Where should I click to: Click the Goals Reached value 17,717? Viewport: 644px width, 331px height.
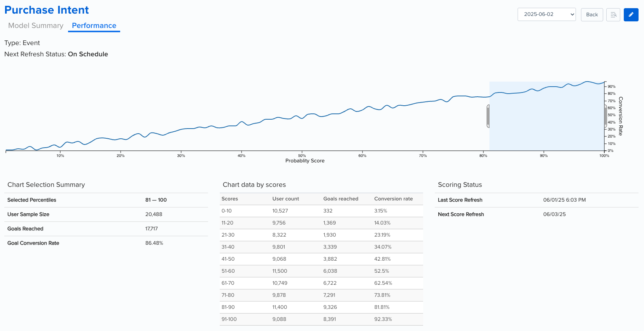(x=152, y=229)
